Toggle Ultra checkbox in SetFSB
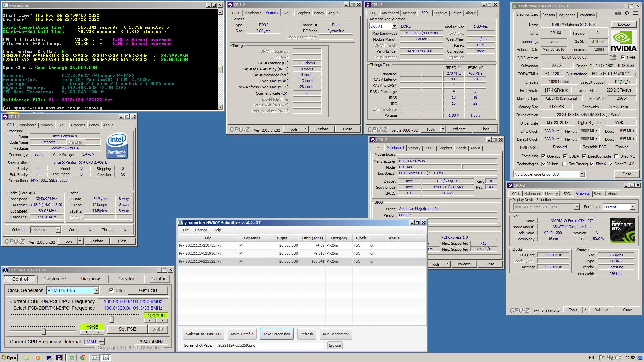Image resolution: width=644 pixels, height=362 pixels. (111, 290)
